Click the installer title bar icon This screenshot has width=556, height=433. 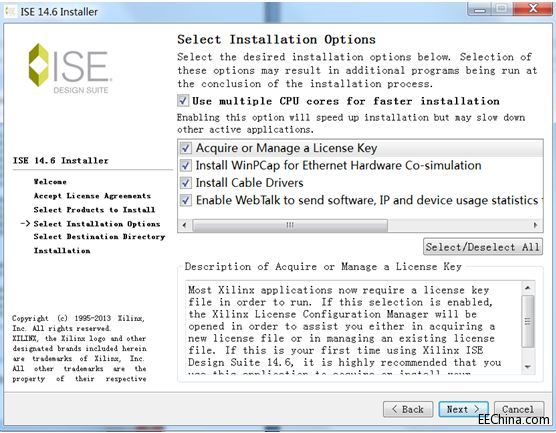point(11,11)
